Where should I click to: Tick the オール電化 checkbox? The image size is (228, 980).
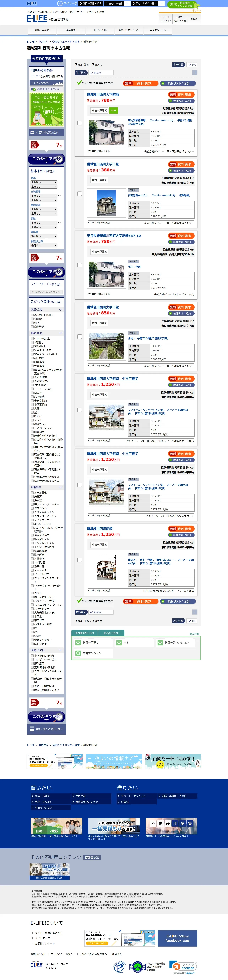32,492
